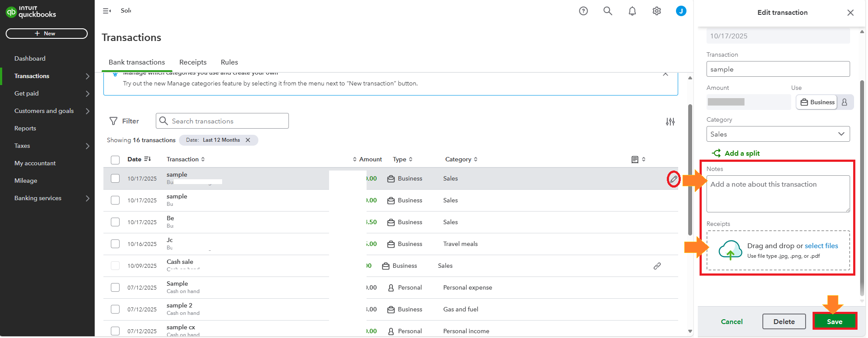Toggle the select-all transactions checkbox
The height and width of the screenshot is (338, 868).
click(115, 160)
